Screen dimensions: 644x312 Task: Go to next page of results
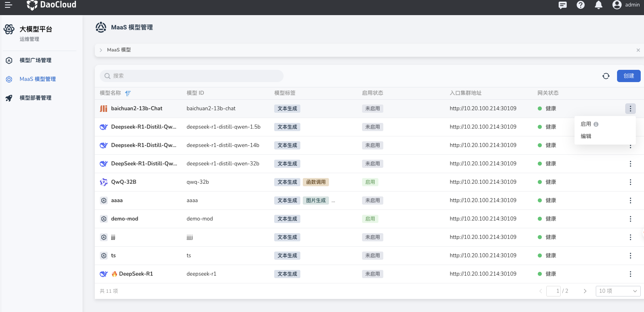(585, 291)
